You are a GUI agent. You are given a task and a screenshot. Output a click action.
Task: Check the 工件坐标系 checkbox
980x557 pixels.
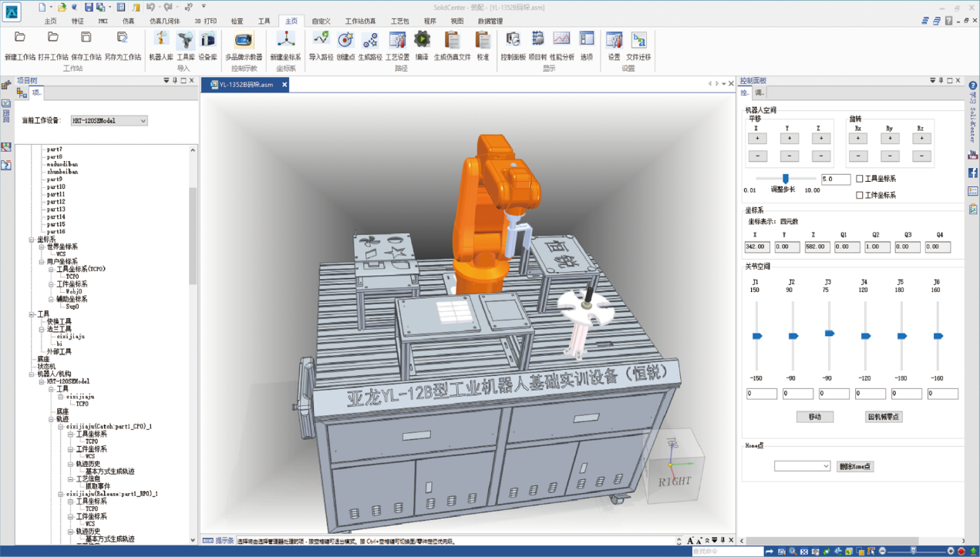[860, 196]
